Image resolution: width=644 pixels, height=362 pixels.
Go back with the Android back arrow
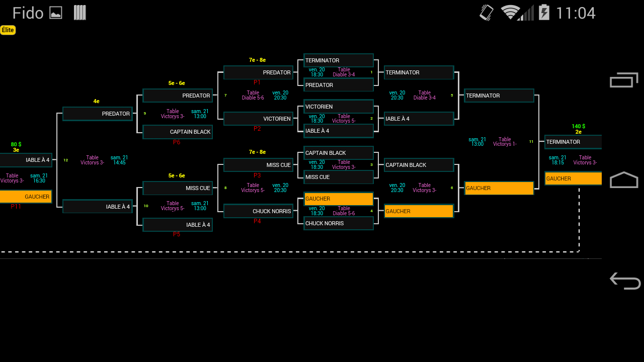click(625, 281)
